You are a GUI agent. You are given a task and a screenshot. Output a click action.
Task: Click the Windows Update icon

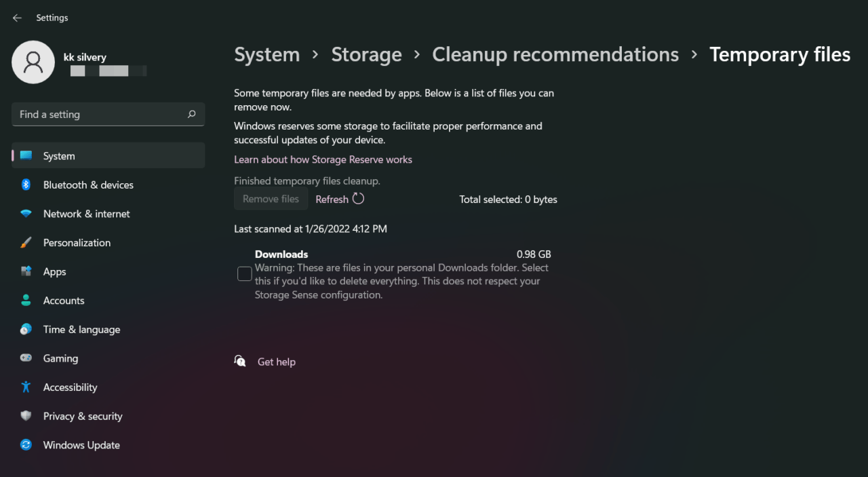26,445
